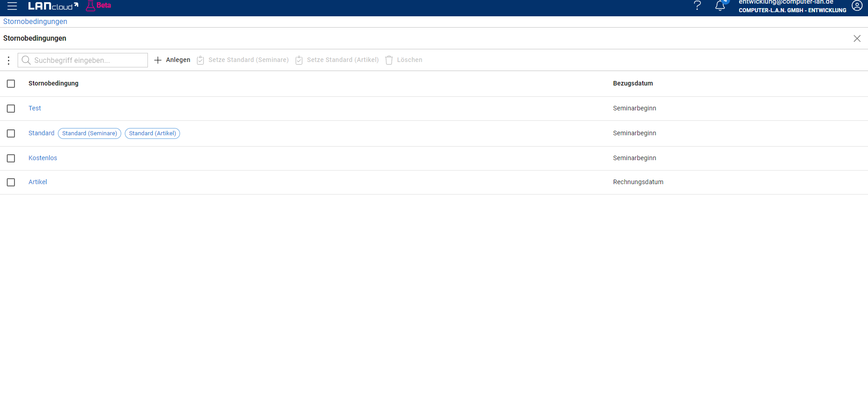
Task: Open the hamburger navigation menu
Action: [12, 6]
